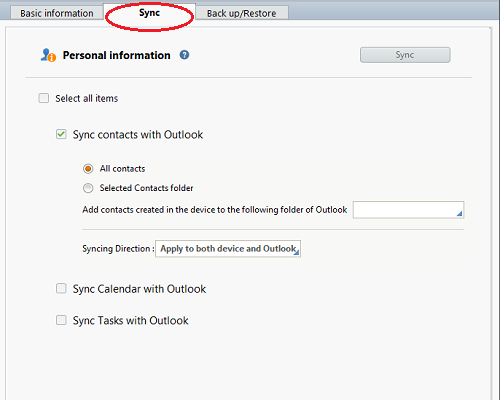This screenshot has width=500, height=400.
Task: Click the Sync button
Action: (405, 55)
